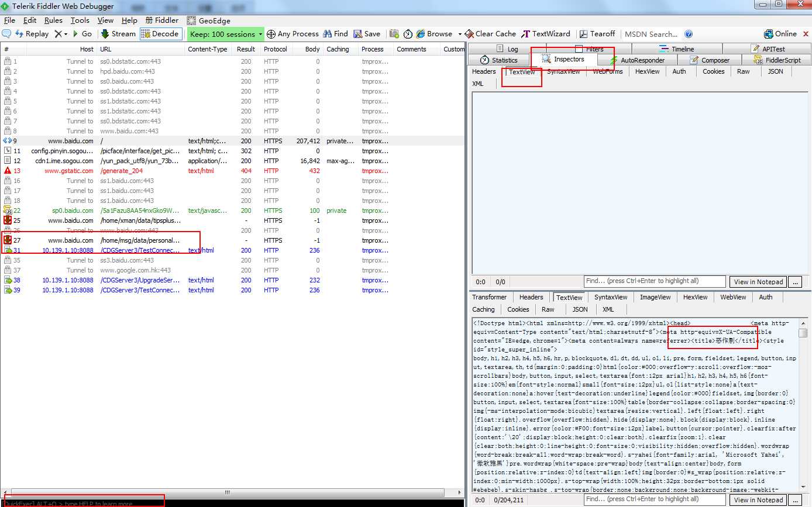Click View in Notepad in the request pane
The image size is (812, 507).
tap(758, 282)
